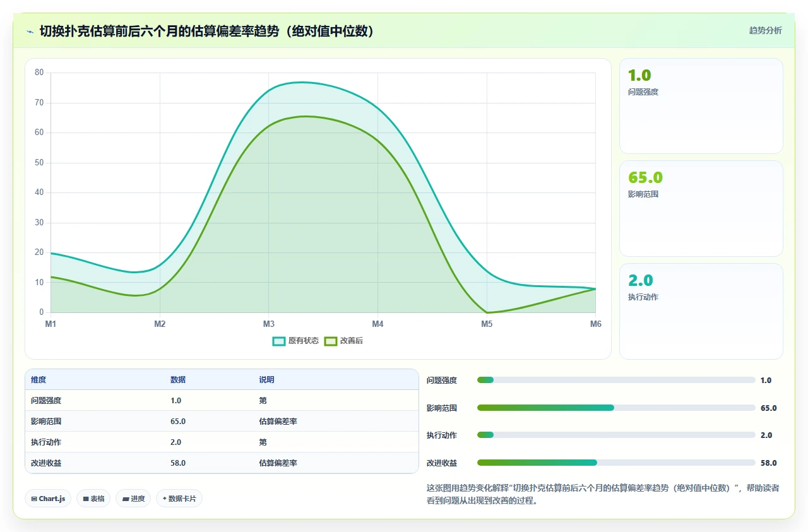Image resolution: width=808 pixels, height=532 pixels.
Task: Click the 58.0 value in the table
Action: tap(178, 463)
